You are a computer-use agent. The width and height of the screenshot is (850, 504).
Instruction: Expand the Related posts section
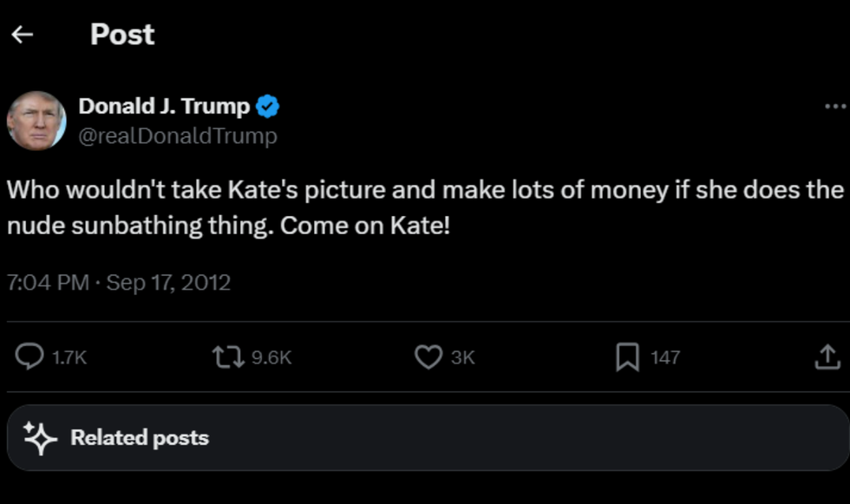[x=139, y=437]
